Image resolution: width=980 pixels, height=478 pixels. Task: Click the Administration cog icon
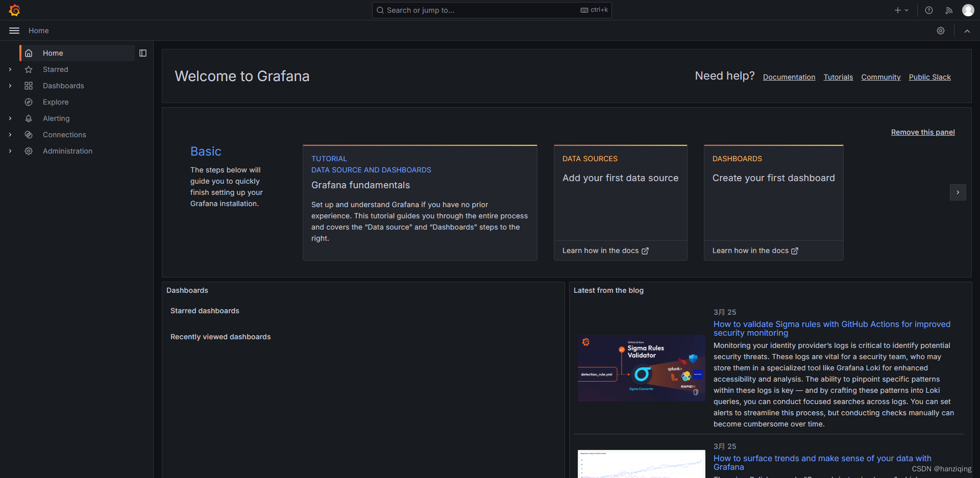click(29, 151)
